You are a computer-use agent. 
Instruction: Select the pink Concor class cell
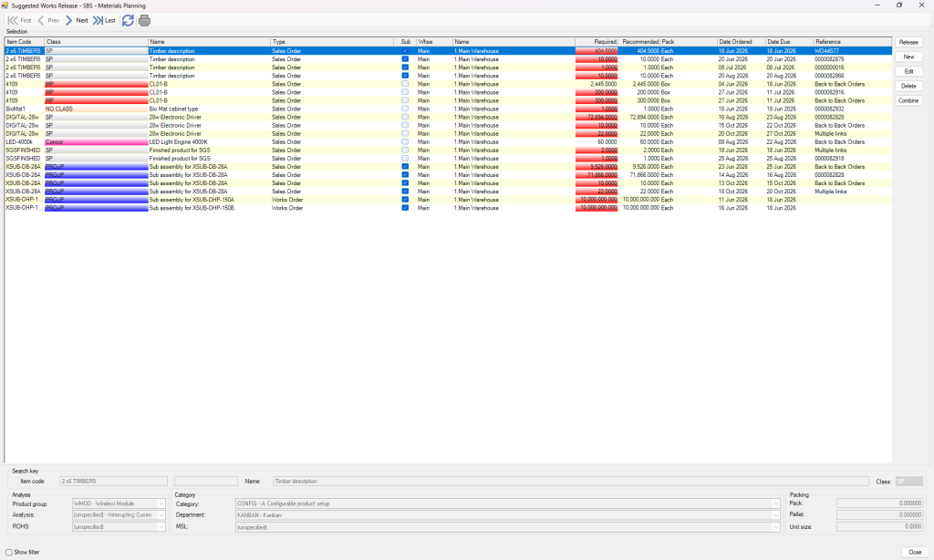point(97,141)
